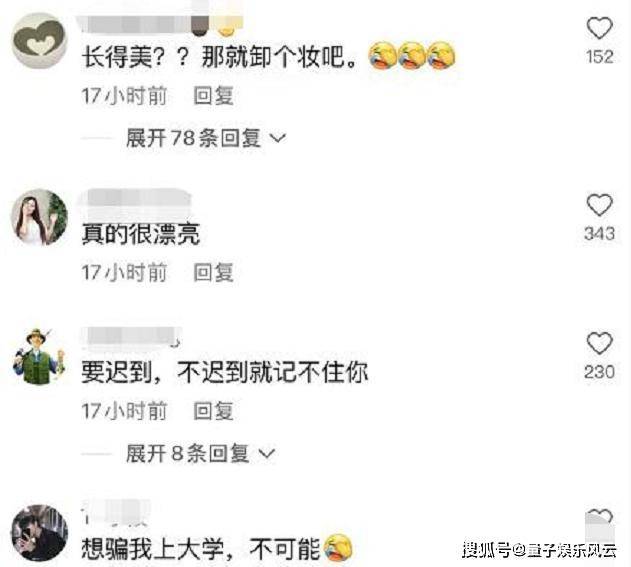This screenshot has width=631, height=567.
Task: Tap the heart on '想骗我上大学' comment
Action: pyautogui.click(x=600, y=519)
